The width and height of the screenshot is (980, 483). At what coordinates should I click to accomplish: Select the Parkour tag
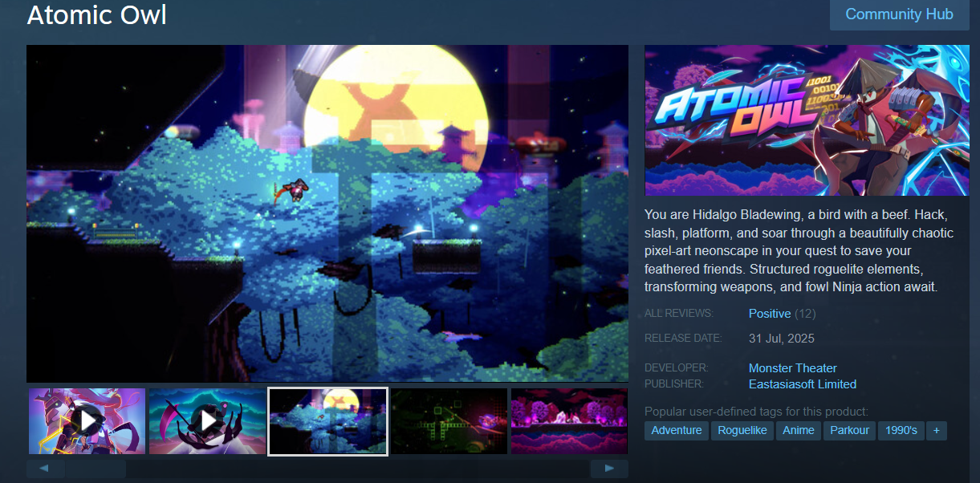click(x=850, y=431)
